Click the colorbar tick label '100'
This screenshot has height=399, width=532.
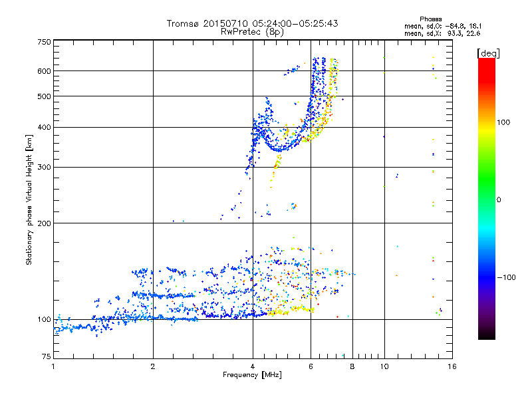point(503,122)
